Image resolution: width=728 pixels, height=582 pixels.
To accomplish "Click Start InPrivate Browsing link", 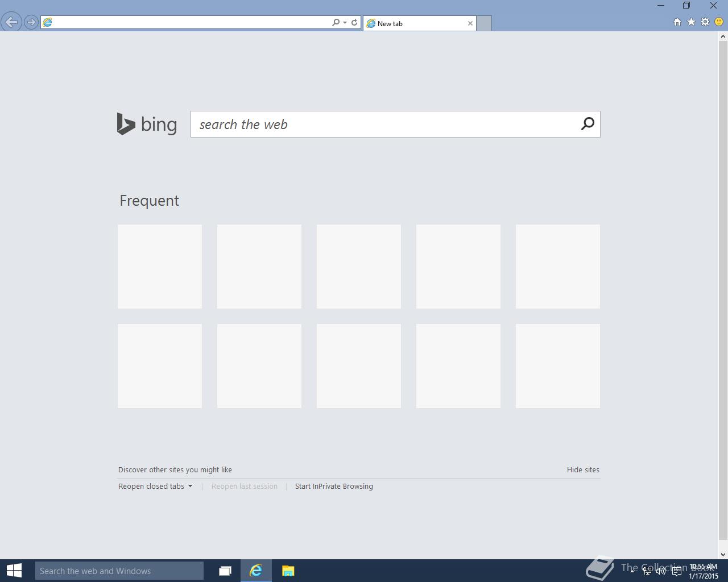I will pos(334,486).
